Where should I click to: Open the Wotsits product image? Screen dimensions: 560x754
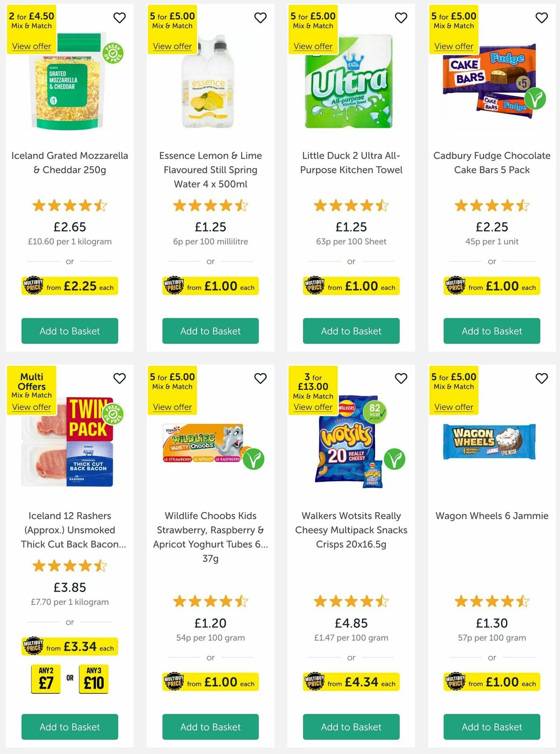(350, 451)
